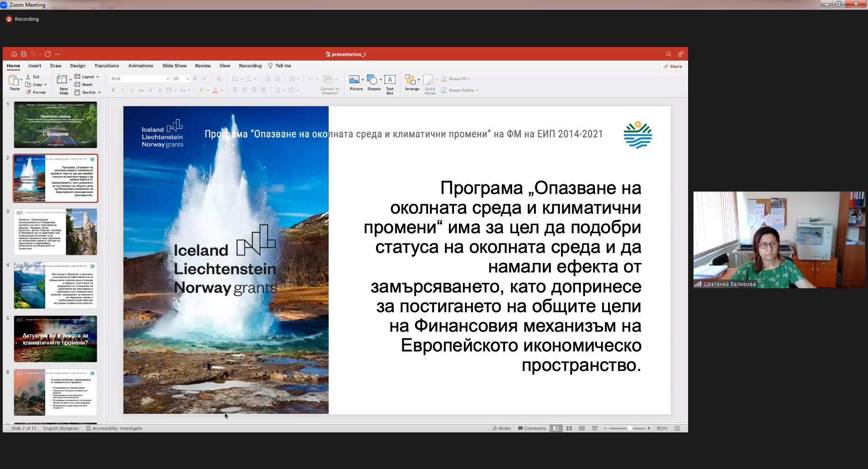Clear all text formatting

[219, 79]
